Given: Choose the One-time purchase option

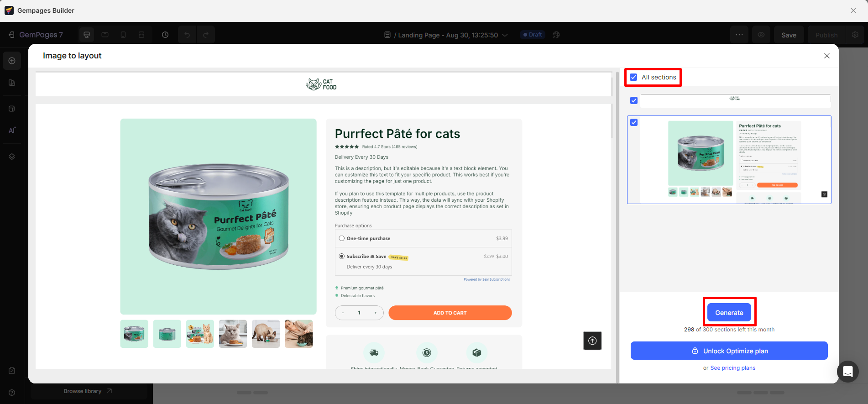Looking at the screenshot, I should [341, 238].
